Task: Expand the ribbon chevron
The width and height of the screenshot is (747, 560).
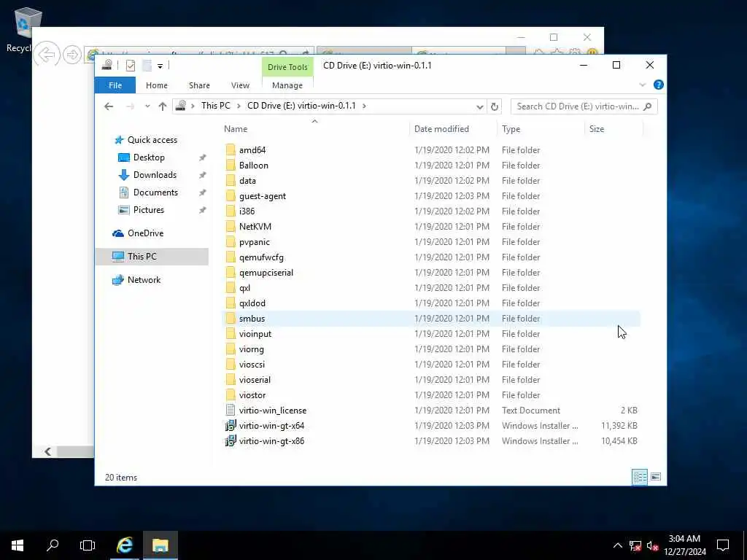Action: 642,85
